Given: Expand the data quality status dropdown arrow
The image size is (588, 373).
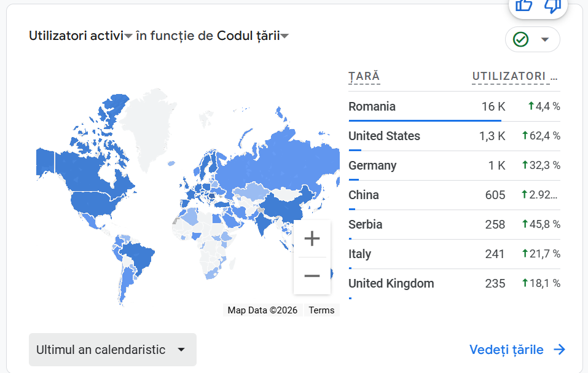Looking at the screenshot, I should click(x=544, y=39).
